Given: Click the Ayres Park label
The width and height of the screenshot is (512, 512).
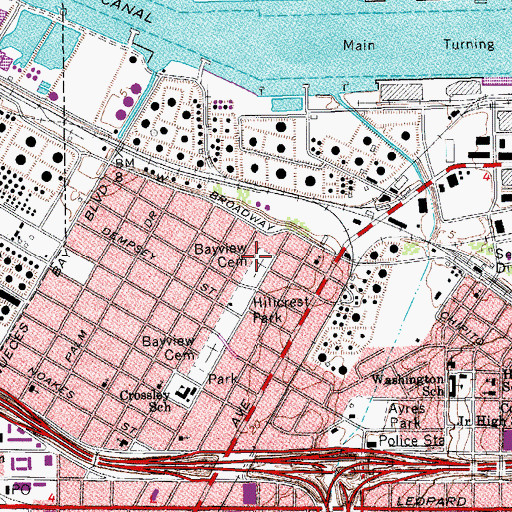Looking at the screenshot, I should coord(407,416).
